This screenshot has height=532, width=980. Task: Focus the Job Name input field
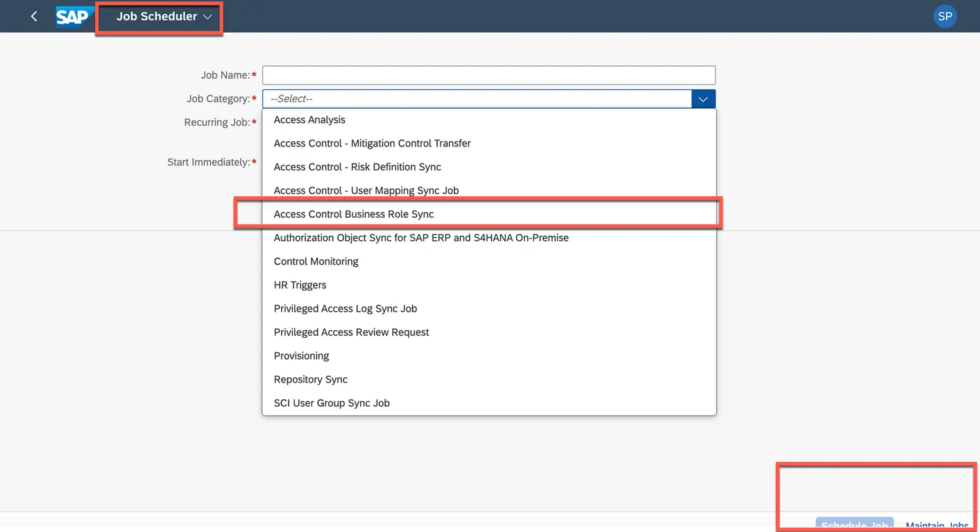488,75
